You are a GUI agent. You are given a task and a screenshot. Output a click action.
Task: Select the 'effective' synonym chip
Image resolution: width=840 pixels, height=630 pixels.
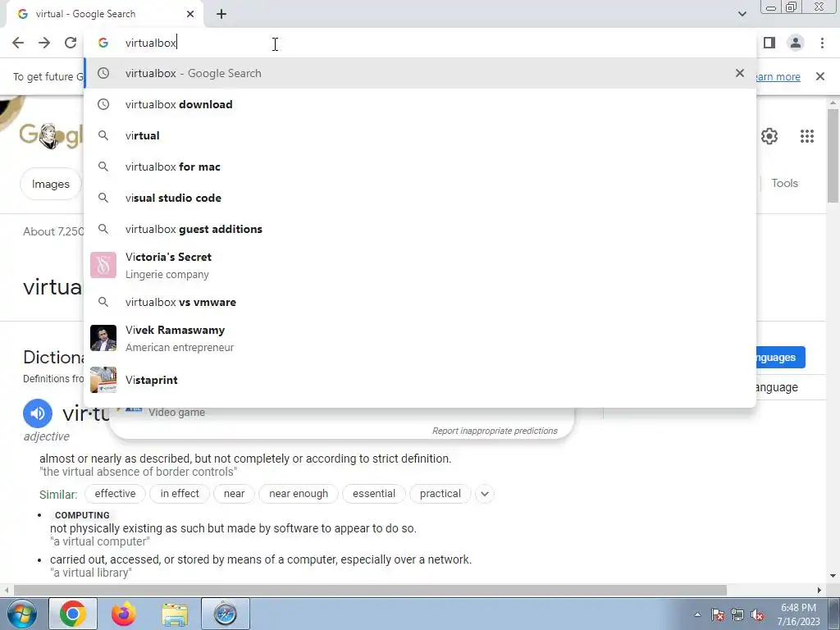(115, 493)
